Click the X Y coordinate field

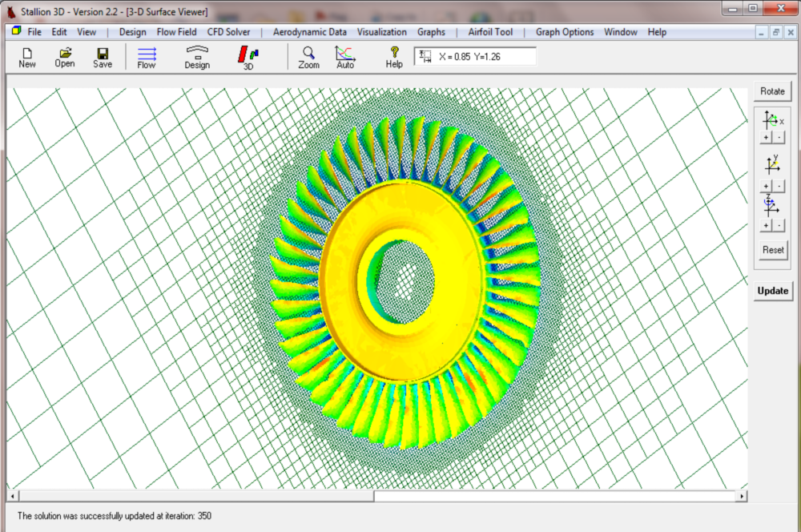[x=475, y=56]
